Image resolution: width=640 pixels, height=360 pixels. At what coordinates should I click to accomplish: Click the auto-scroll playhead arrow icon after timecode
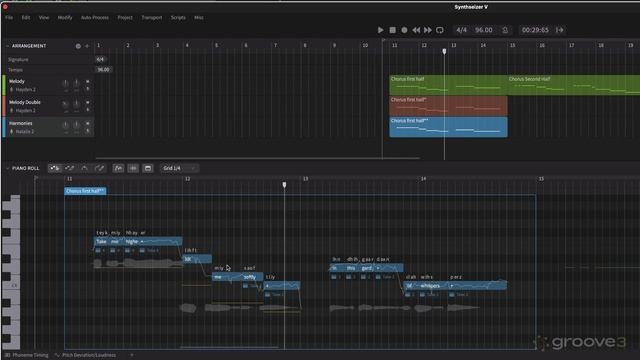coord(560,30)
